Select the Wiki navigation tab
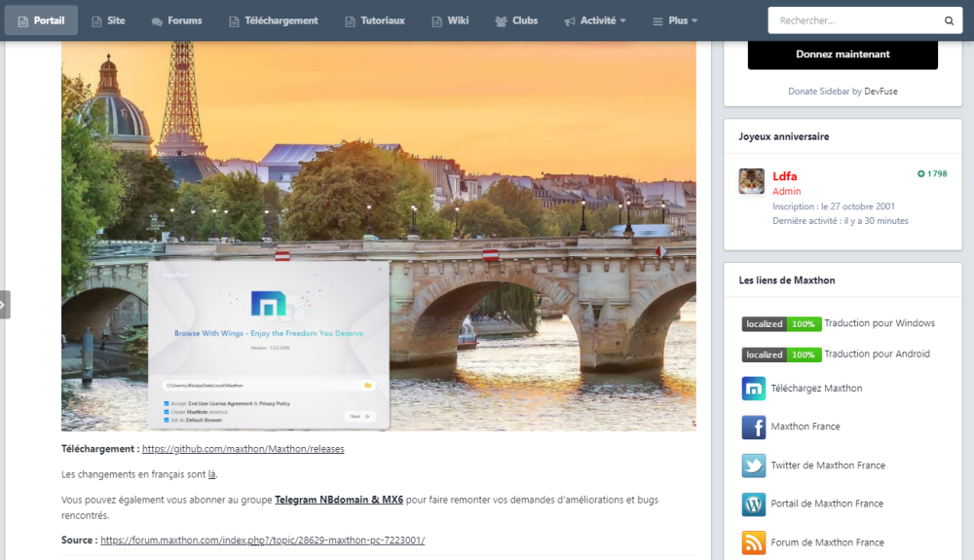 [x=450, y=20]
